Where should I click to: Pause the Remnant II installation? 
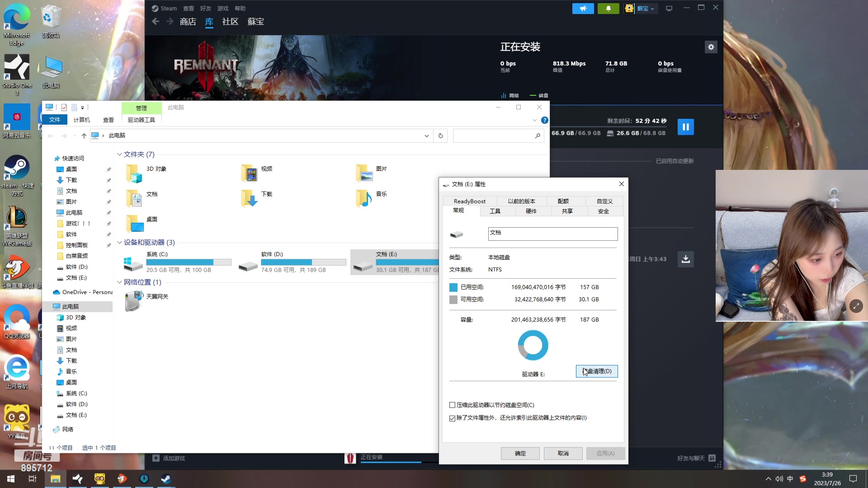coord(685,127)
